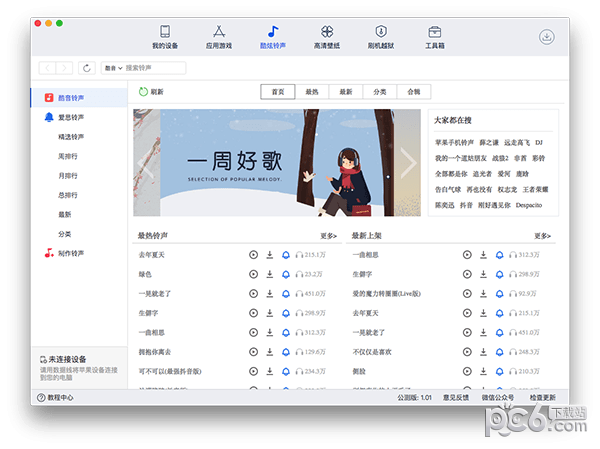Play 拥抱你离去 ringtone
The width and height of the screenshot is (600, 449).
253,352
